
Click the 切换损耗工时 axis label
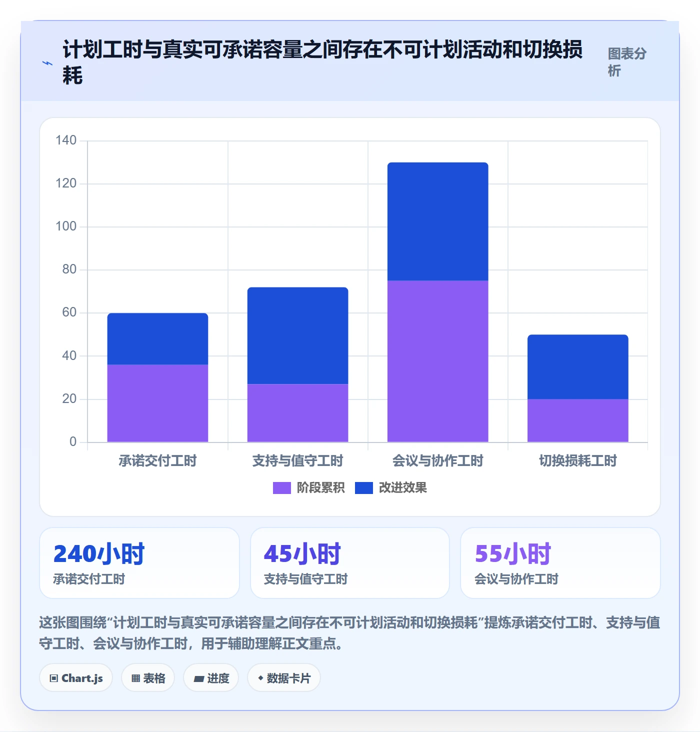(577, 460)
